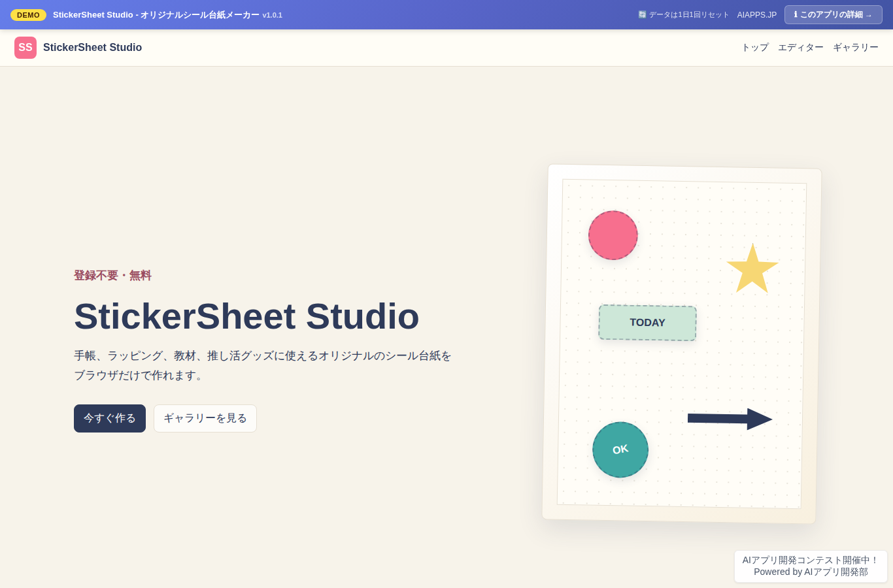Click the dark arrow sticker
Image resolution: width=893 pixels, height=588 pixels.
730,419
